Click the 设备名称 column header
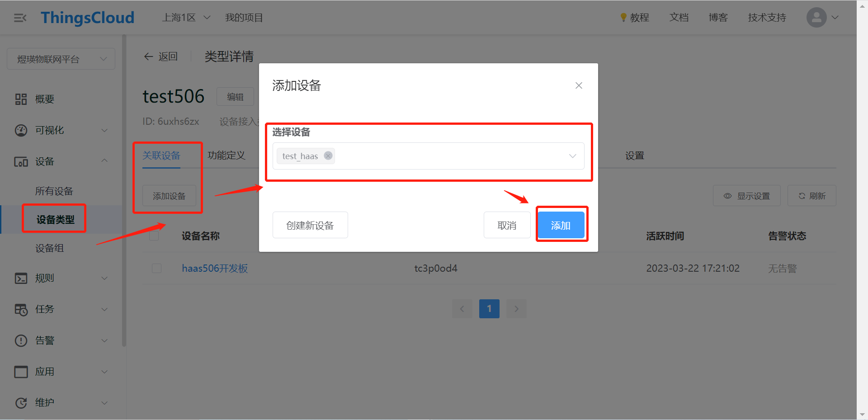Image resolution: width=868 pixels, height=420 pixels. [201, 236]
